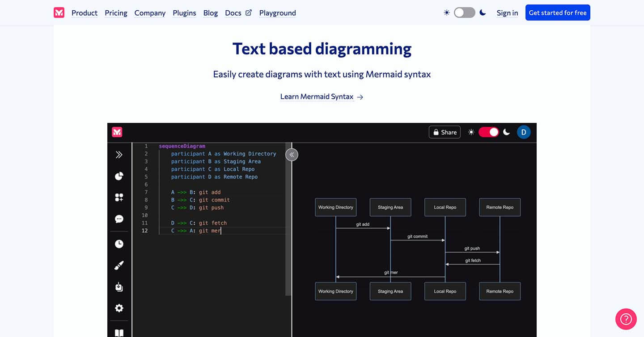
Task: Visit the Blog
Action: pyautogui.click(x=210, y=13)
